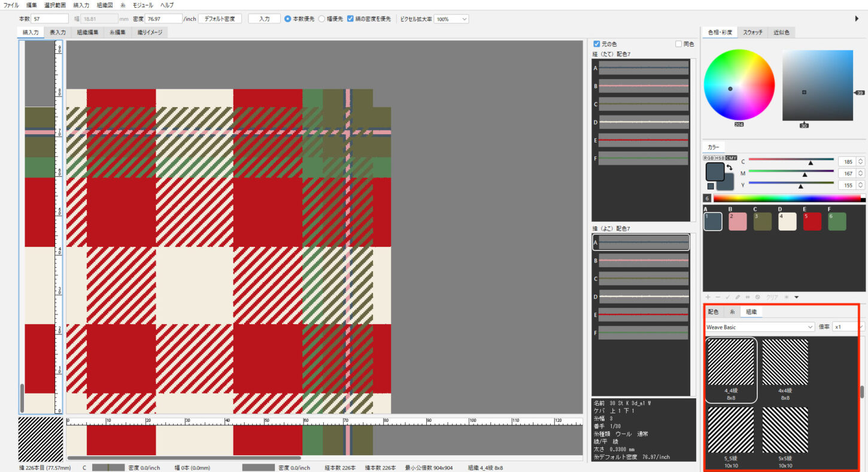Expand the palette options triangle menu

pyautogui.click(x=796, y=297)
